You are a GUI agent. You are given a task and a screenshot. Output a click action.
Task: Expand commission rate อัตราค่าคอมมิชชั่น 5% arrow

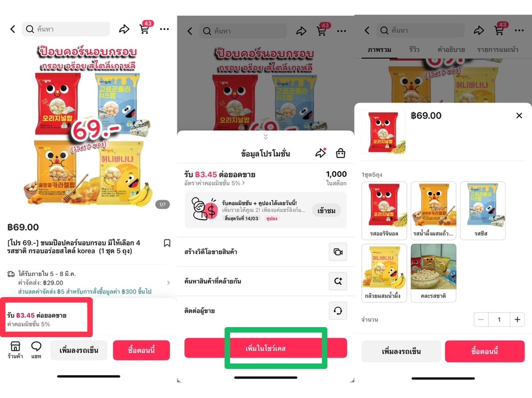pyautogui.click(x=214, y=183)
